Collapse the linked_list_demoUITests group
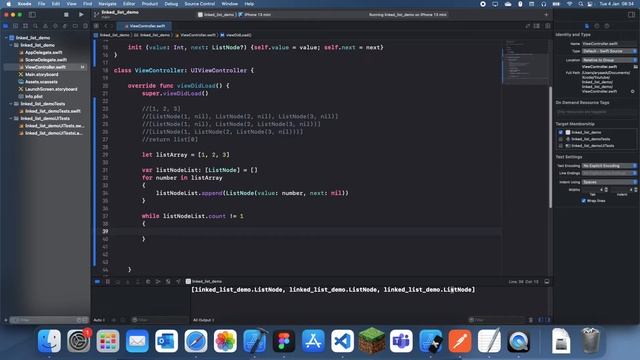Screen dimensions: 640x360 click(11, 118)
